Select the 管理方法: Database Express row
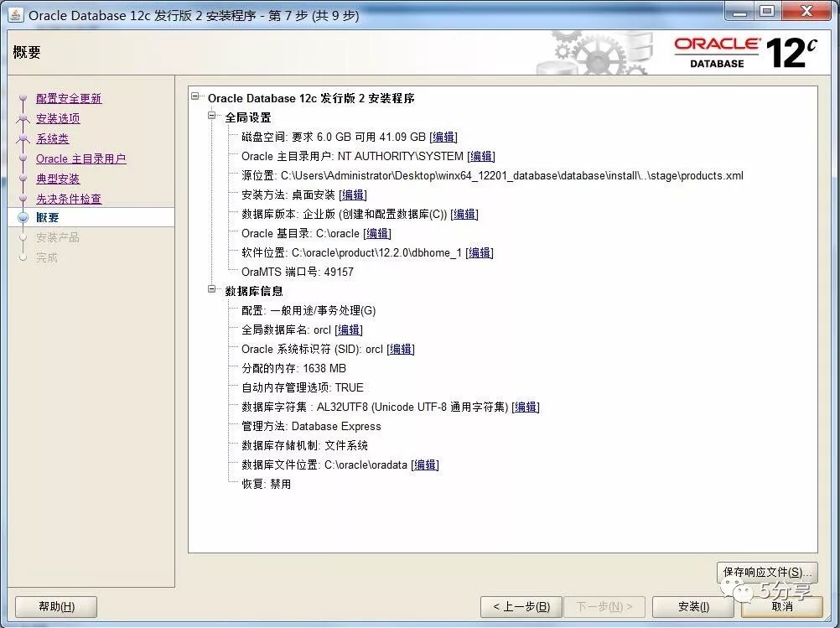 [x=311, y=427]
